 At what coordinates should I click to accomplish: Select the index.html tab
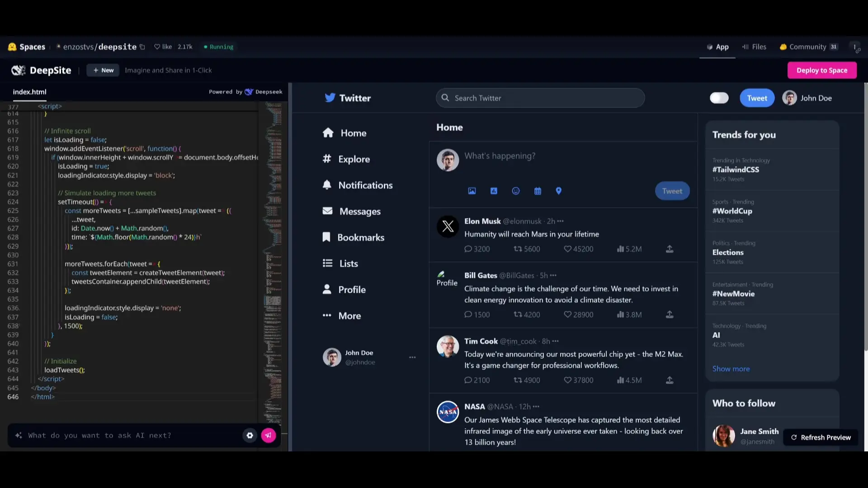(29, 92)
